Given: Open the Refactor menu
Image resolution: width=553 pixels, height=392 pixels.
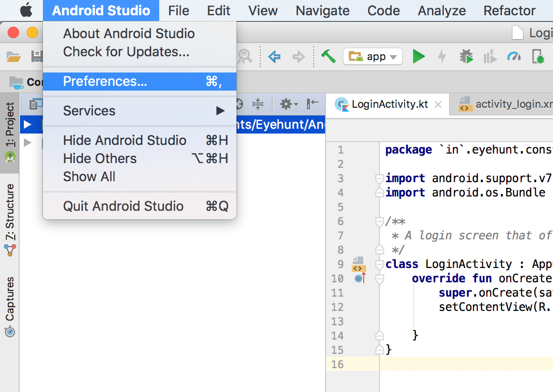Looking at the screenshot, I should pyautogui.click(x=509, y=10).
